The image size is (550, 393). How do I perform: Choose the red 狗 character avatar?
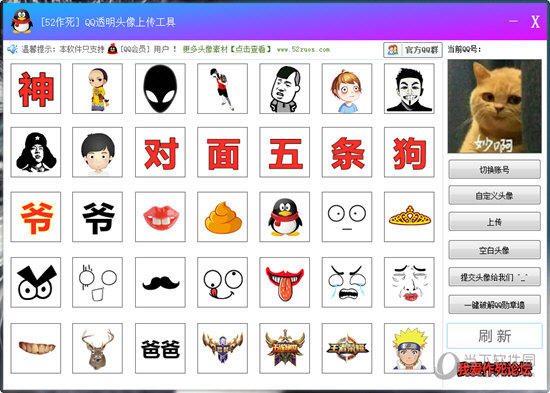[409, 152]
